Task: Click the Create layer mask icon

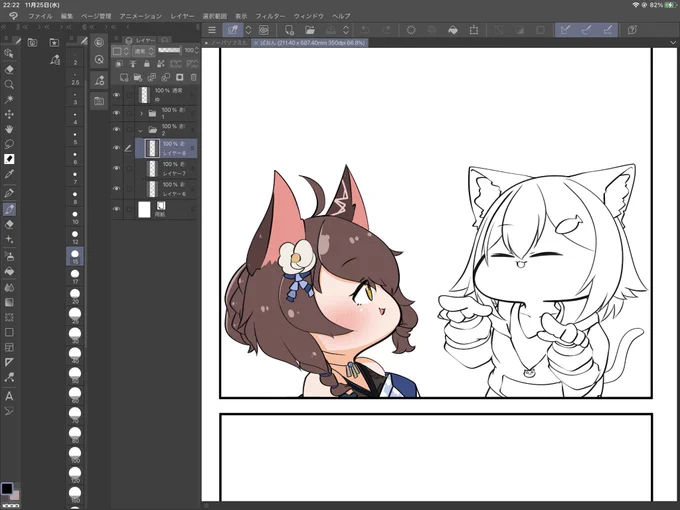Action: coord(180,77)
